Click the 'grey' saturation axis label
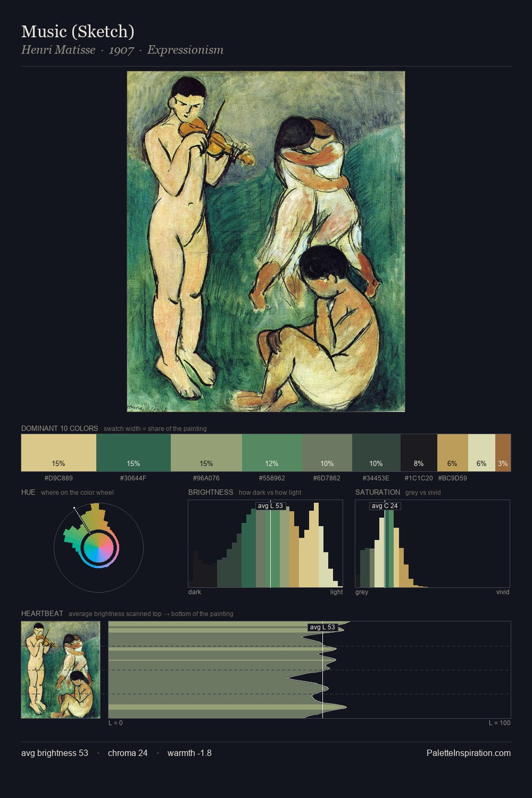Image resolution: width=532 pixels, height=798 pixels. pos(362,592)
